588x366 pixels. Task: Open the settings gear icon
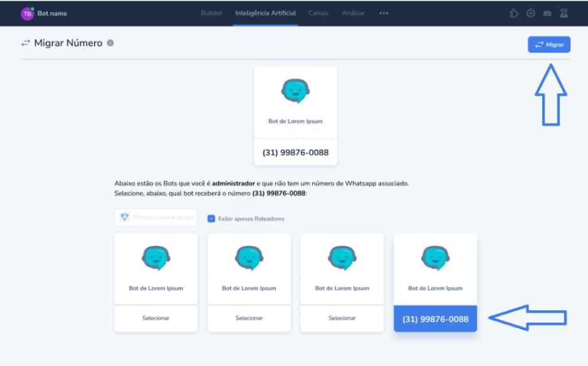pos(530,13)
